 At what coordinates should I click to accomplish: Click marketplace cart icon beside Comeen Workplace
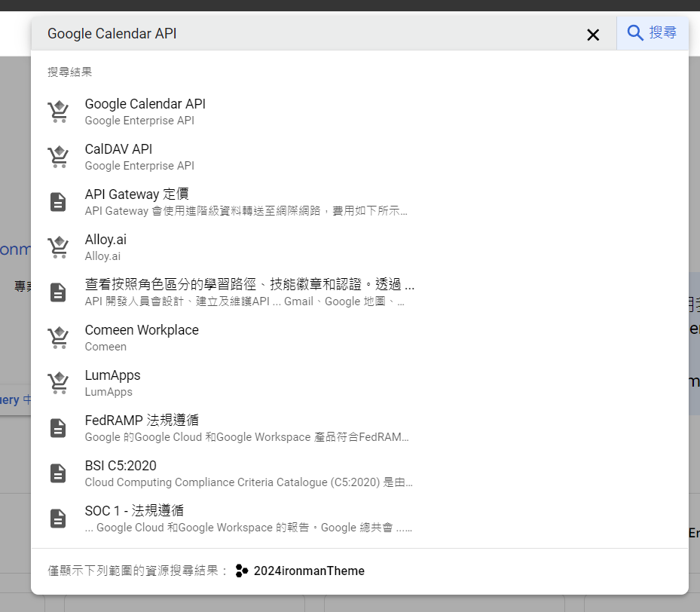[x=58, y=338]
